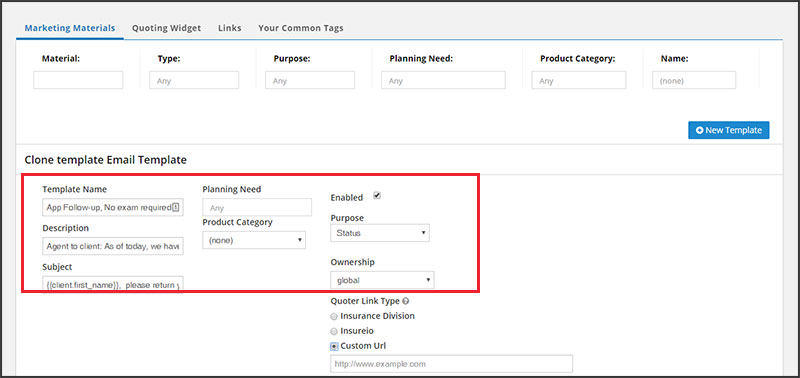
Task: Open the Name filter showing (none)
Action: pos(694,80)
